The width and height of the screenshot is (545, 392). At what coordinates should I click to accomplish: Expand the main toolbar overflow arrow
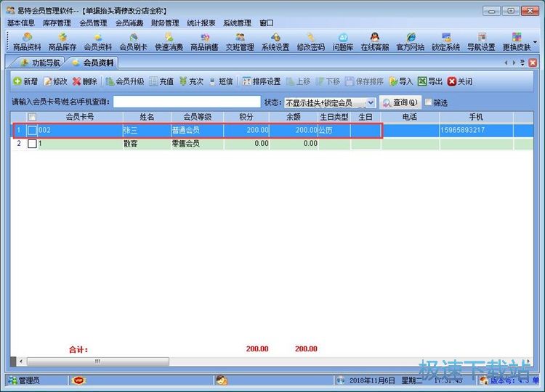coord(536,42)
